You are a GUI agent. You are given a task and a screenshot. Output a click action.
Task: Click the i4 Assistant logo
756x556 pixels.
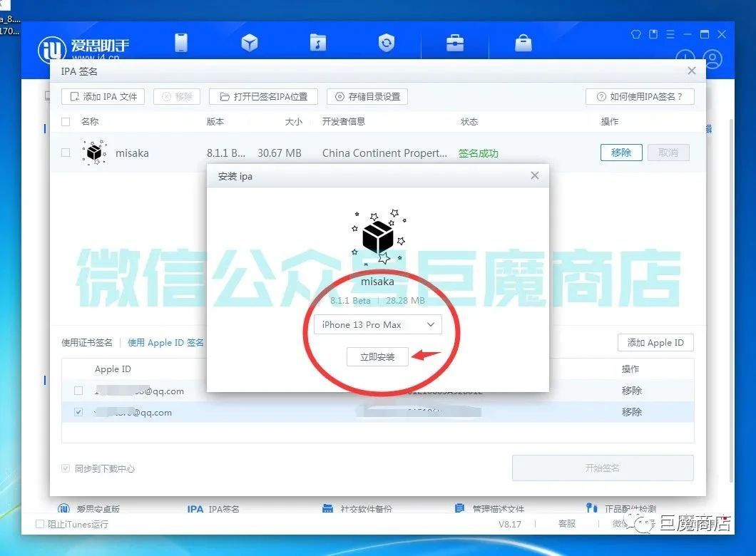point(83,48)
